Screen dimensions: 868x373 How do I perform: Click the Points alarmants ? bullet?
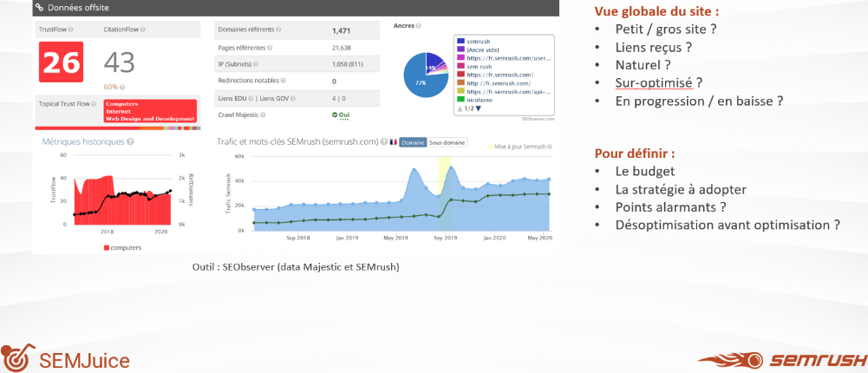coord(671,207)
